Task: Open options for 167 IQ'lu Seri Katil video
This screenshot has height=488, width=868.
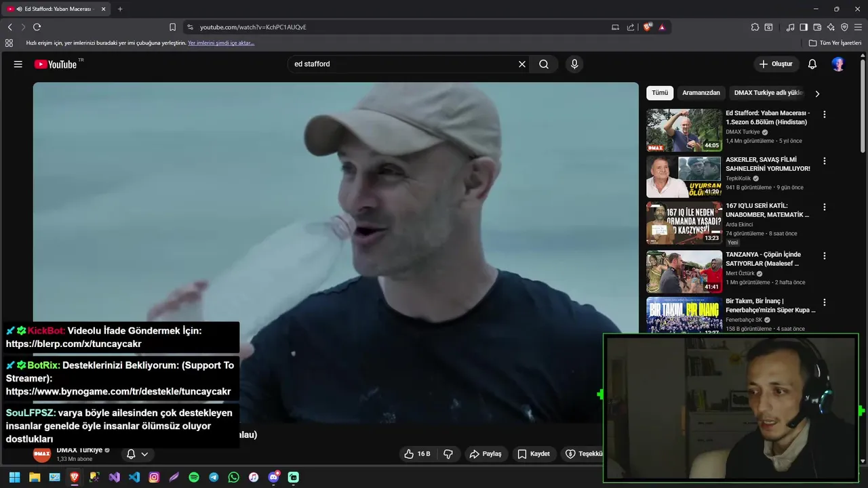Action: pyautogui.click(x=825, y=207)
